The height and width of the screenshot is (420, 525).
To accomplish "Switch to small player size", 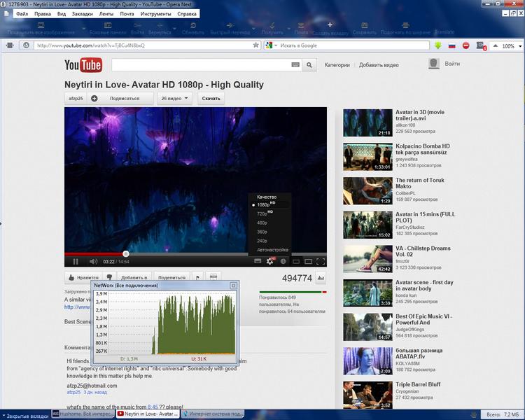I will click(x=296, y=262).
